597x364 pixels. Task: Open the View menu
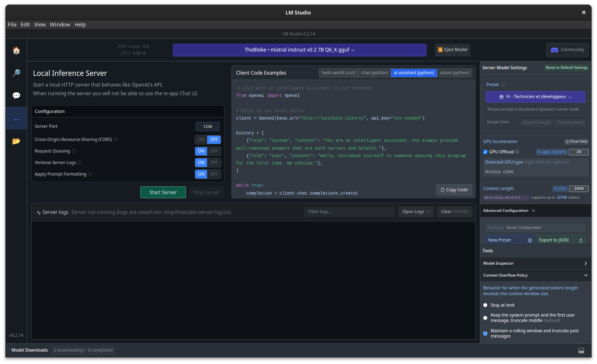point(40,25)
